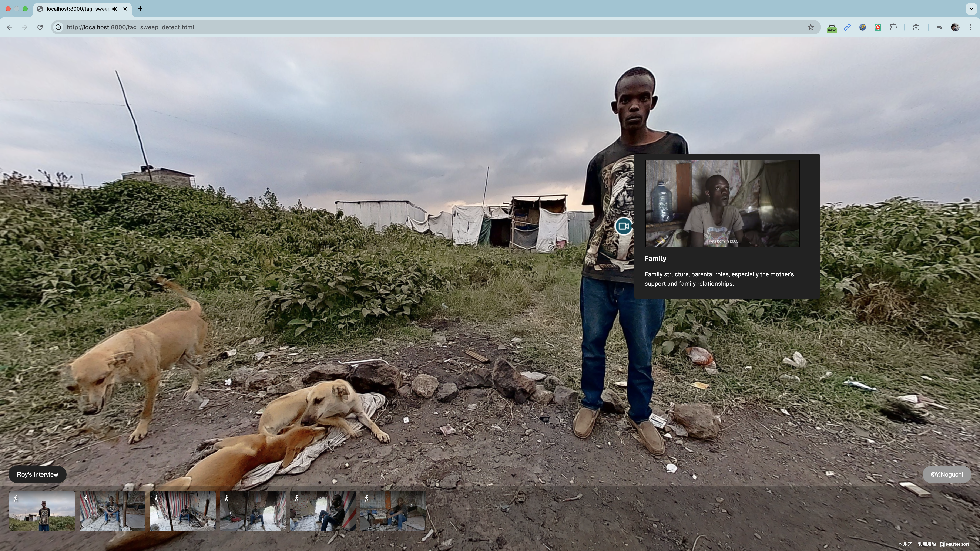Screen dimensions: 980x551
Task: Open the Chrome three-dot menu
Action: (x=970, y=27)
